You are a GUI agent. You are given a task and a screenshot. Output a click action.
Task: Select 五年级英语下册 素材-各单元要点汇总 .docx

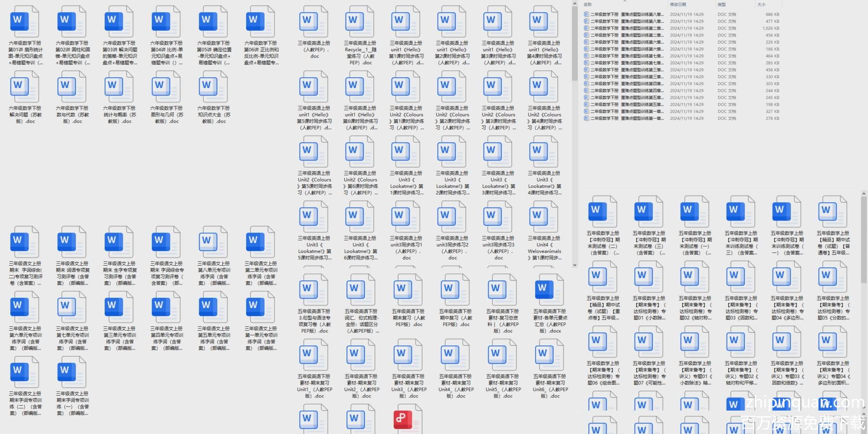point(550,304)
